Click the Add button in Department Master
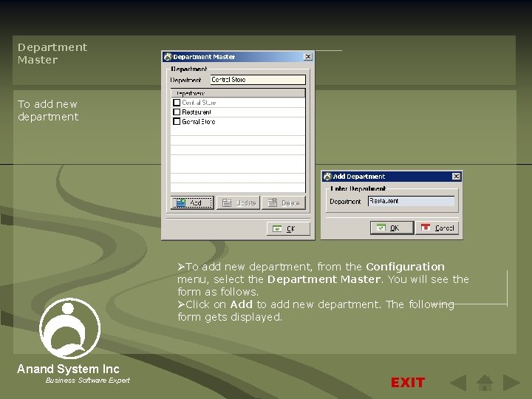This screenshot has width=532, height=399. click(192, 202)
